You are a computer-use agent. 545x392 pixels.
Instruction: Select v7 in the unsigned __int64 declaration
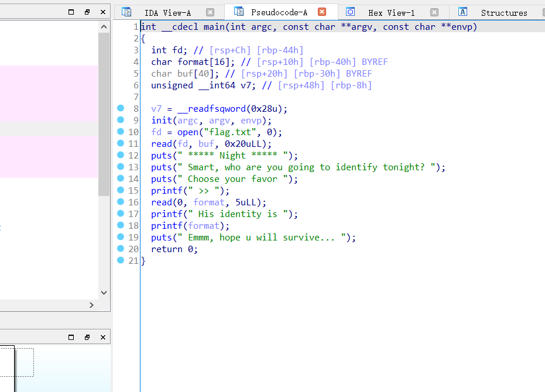[246, 85]
